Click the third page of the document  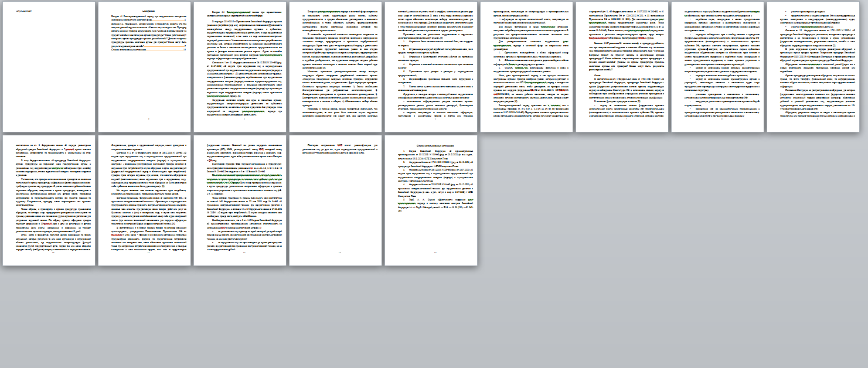coord(240,66)
